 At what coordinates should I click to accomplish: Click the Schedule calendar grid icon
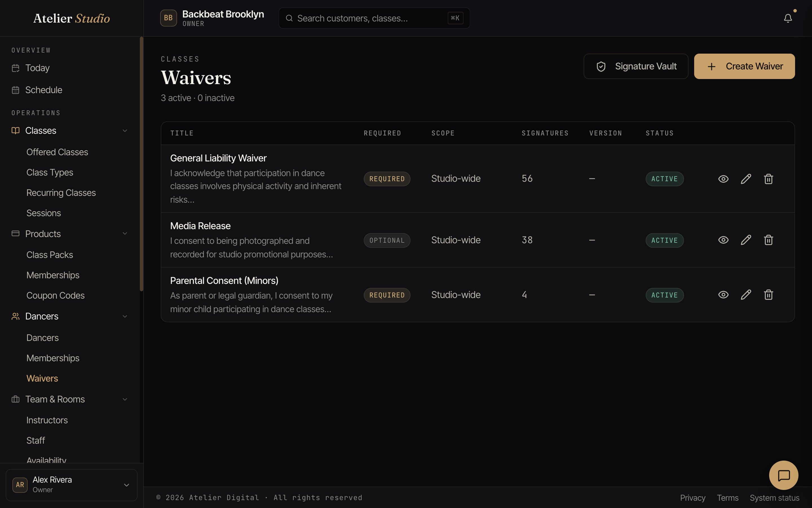click(16, 90)
